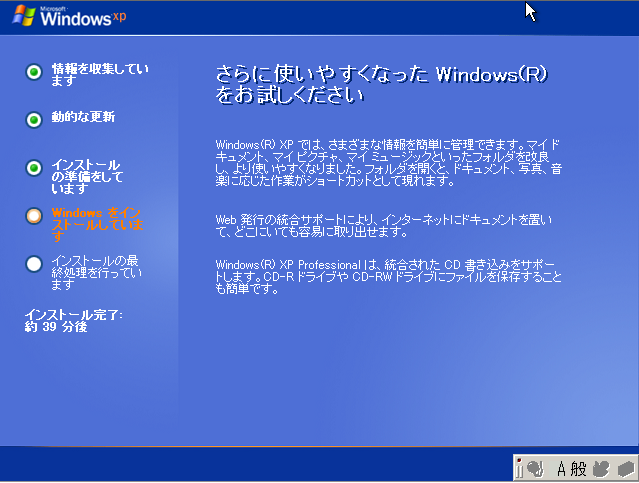639x483 pixels.
Task: Click the Windows XP flag logo
Action: pos(24,15)
